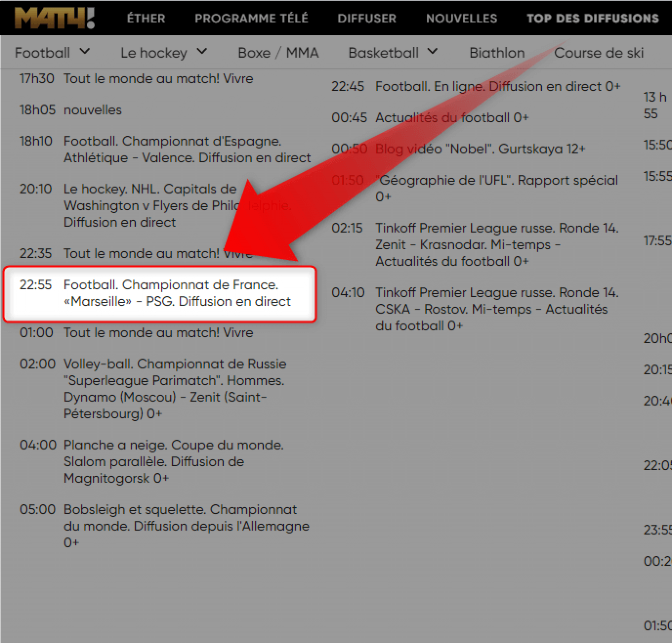
Task: Click CSKA - Rostov Mi-temps entry
Action: (475, 309)
